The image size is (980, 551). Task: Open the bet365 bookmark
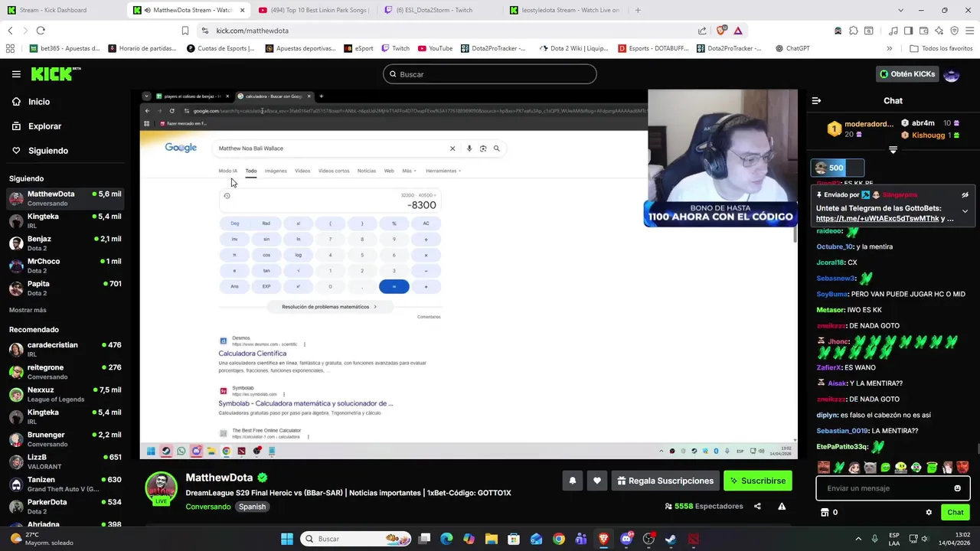point(64,48)
